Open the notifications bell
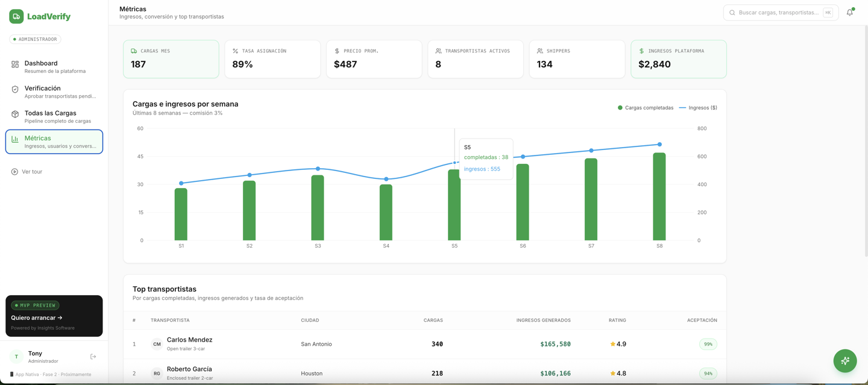Image resolution: width=868 pixels, height=385 pixels. coord(850,12)
